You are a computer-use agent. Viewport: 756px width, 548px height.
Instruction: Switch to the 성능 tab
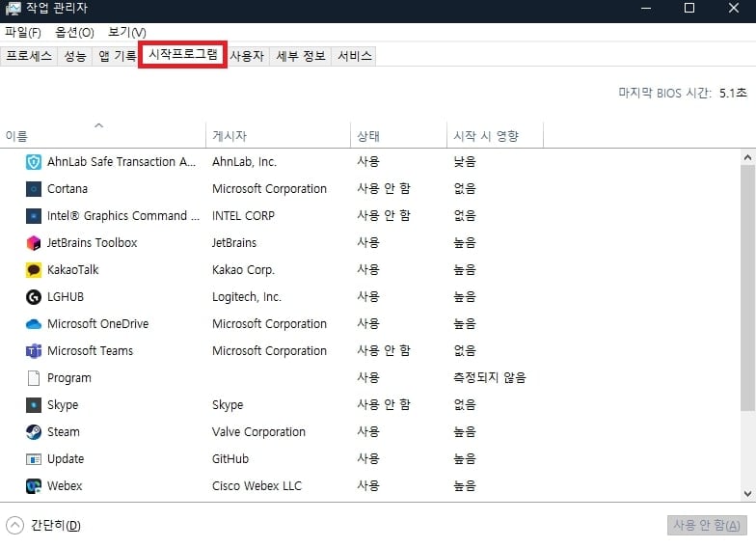(x=75, y=56)
